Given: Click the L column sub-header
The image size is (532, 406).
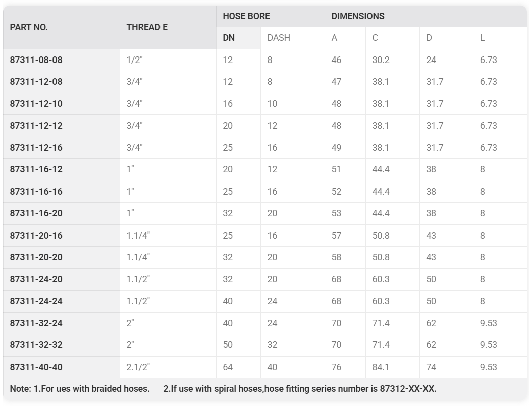Looking at the screenshot, I should (500, 38).
